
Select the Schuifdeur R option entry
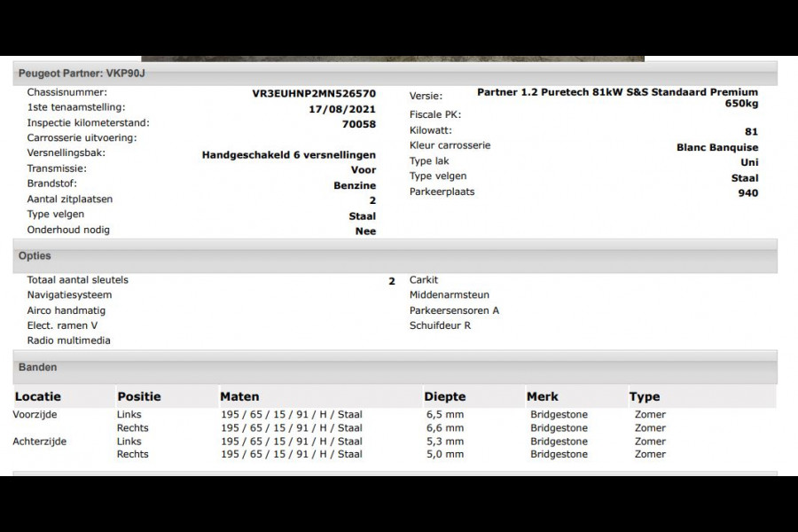click(x=439, y=325)
